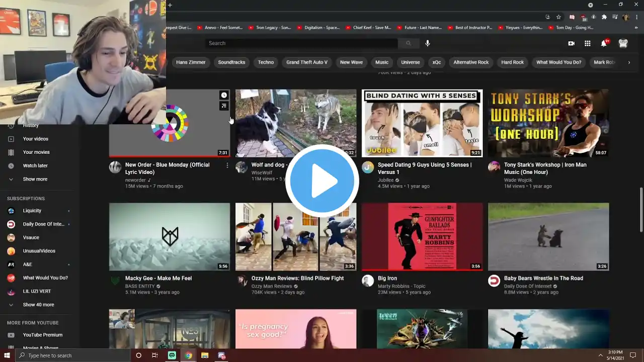Open the Big Iron video title
This screenshot has height=362, width=644.
pyautogui.click(x=388, y=278)
